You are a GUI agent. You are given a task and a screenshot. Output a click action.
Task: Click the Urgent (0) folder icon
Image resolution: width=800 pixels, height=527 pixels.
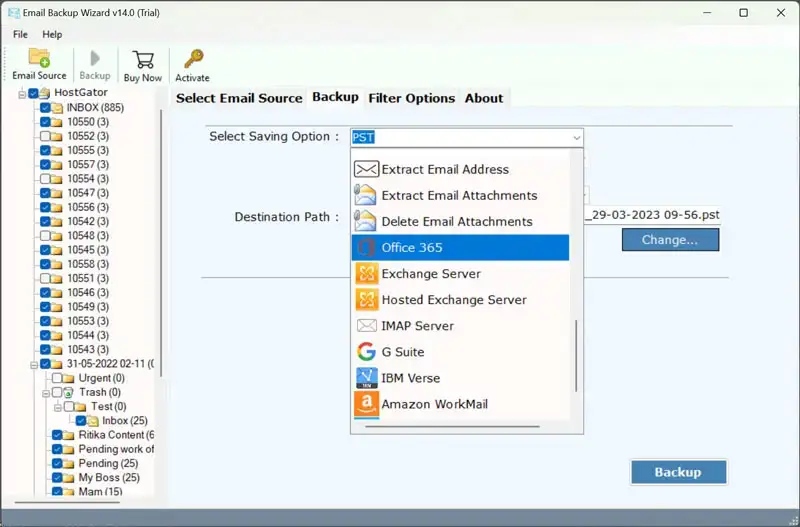click(x=69, y=379)
